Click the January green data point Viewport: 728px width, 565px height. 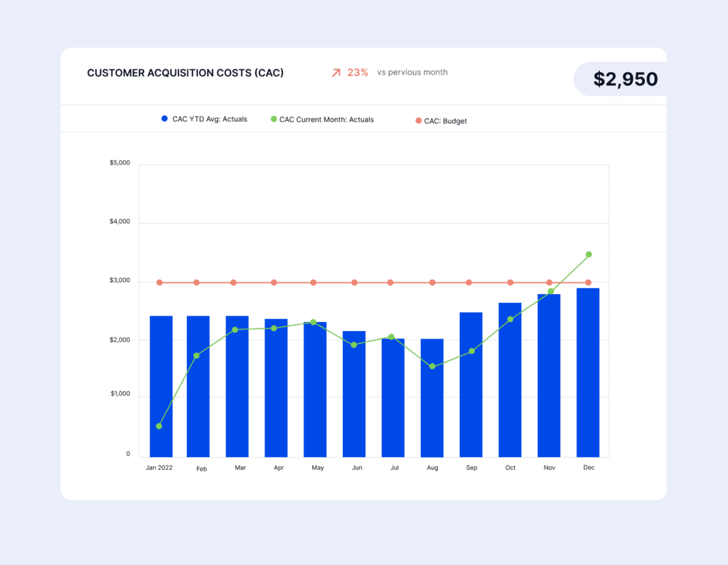pyautogui.click(x=158, y=426)
